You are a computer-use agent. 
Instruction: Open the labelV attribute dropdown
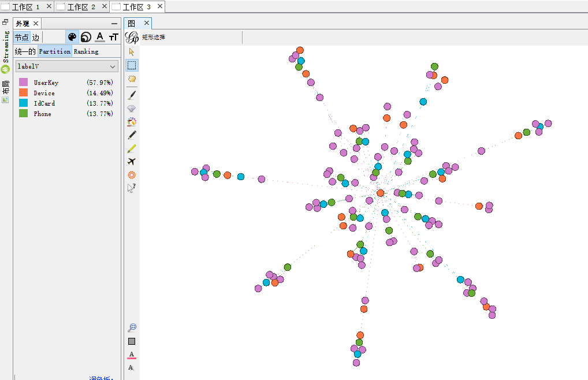(67, 66)
